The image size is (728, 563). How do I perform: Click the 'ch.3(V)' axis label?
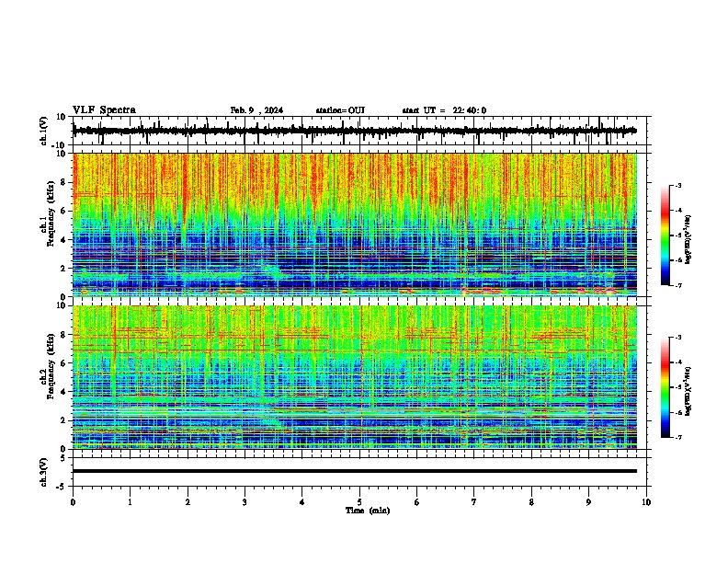(44, 473)
